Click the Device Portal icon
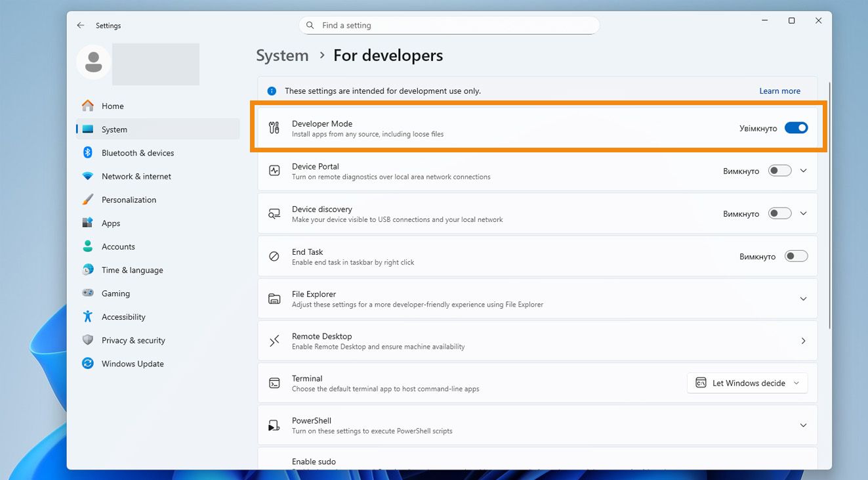The image size is (868, 480). 274,171
